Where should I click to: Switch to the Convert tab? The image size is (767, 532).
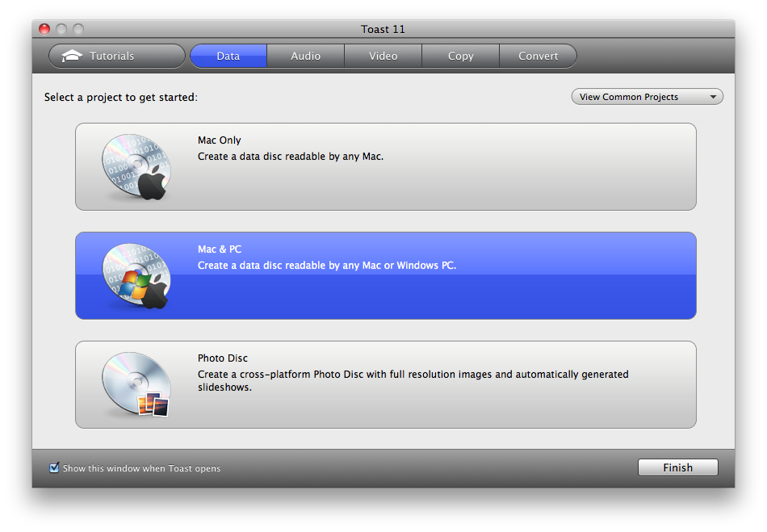(538, 56)
